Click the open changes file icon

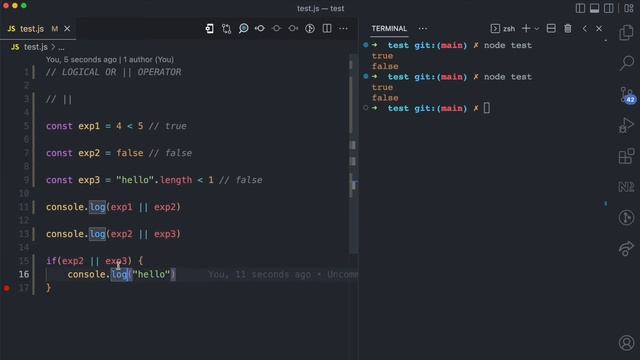click(x=209, y=29)
